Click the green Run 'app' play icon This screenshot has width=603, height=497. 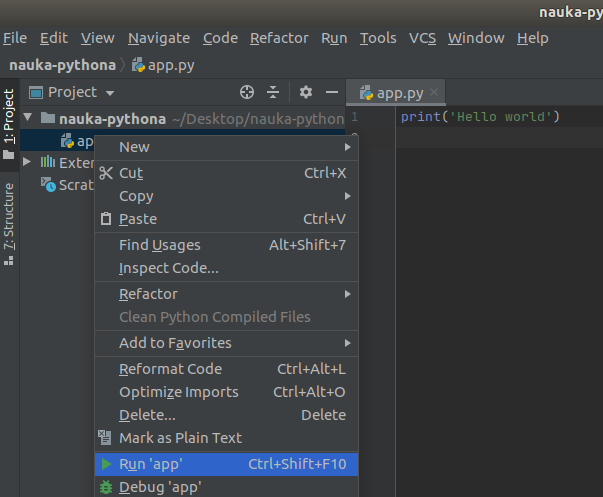pos(106,464)
